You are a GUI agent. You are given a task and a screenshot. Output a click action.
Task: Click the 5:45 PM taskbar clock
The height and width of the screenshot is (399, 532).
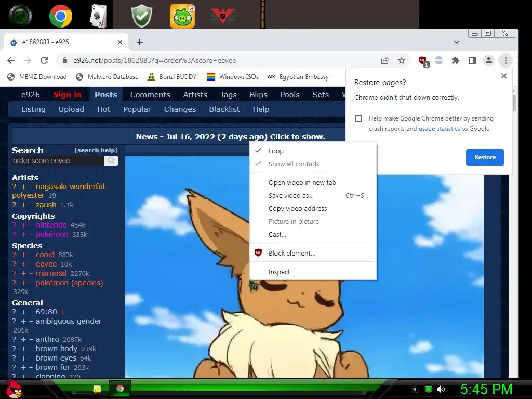pos(486,389)
